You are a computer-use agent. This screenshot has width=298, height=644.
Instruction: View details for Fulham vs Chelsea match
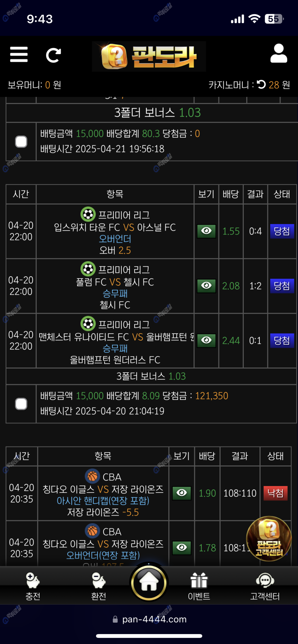206,285
